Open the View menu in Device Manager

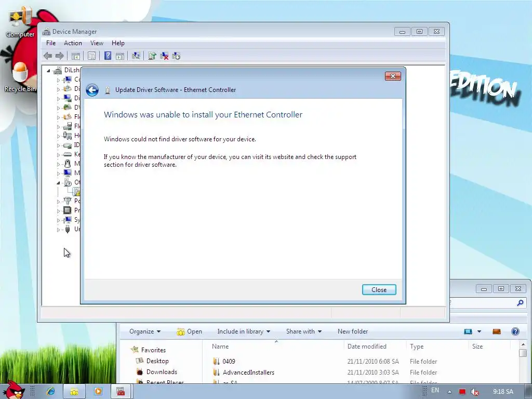coord(97,43)
